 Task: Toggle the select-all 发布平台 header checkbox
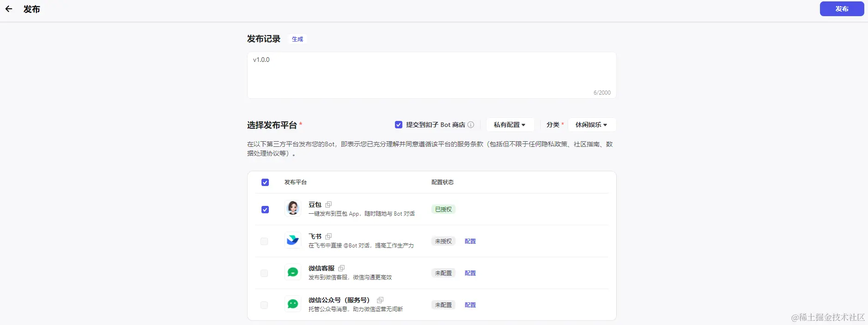click(x=265, y=182)
